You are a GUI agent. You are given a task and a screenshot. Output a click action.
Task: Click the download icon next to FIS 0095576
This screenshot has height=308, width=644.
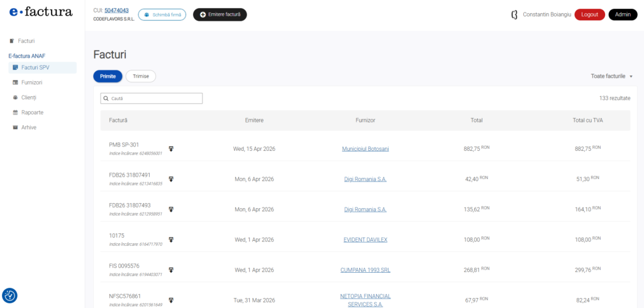pyautogui.click(x=171, y=270)
